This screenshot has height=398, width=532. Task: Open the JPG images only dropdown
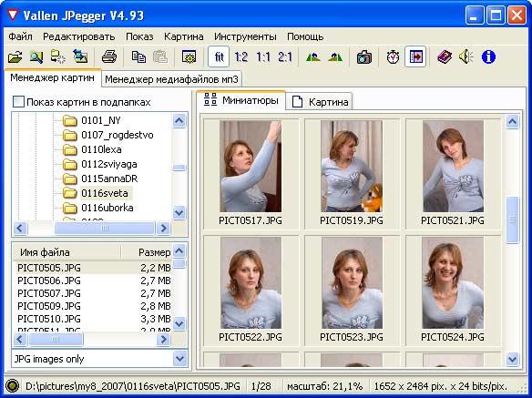point(179,359)
